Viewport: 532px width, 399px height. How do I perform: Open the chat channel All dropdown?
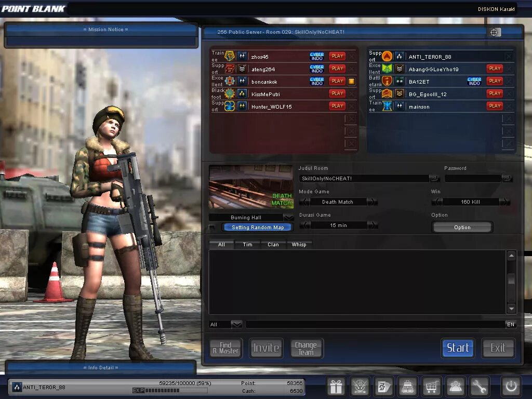(236, 324)
